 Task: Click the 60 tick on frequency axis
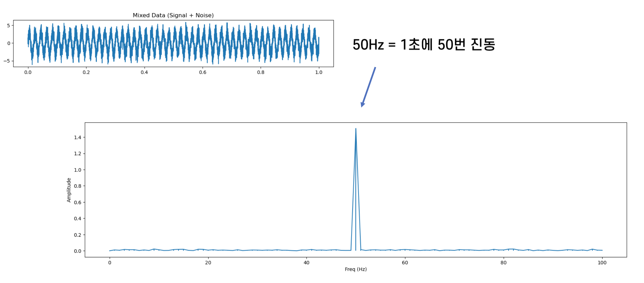coord(405,263)
